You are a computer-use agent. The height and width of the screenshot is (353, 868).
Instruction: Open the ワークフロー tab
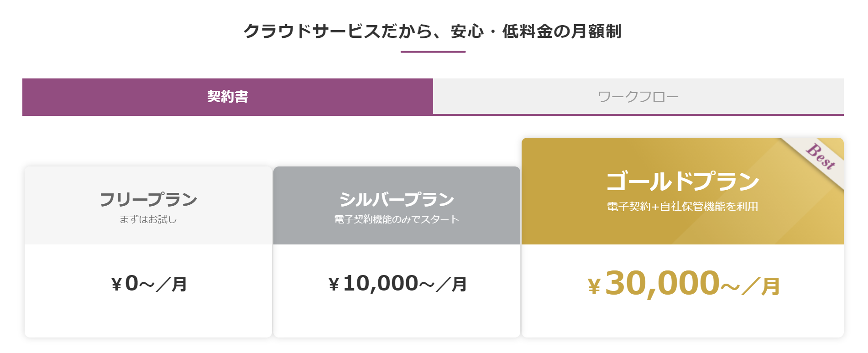click(638, 97)
